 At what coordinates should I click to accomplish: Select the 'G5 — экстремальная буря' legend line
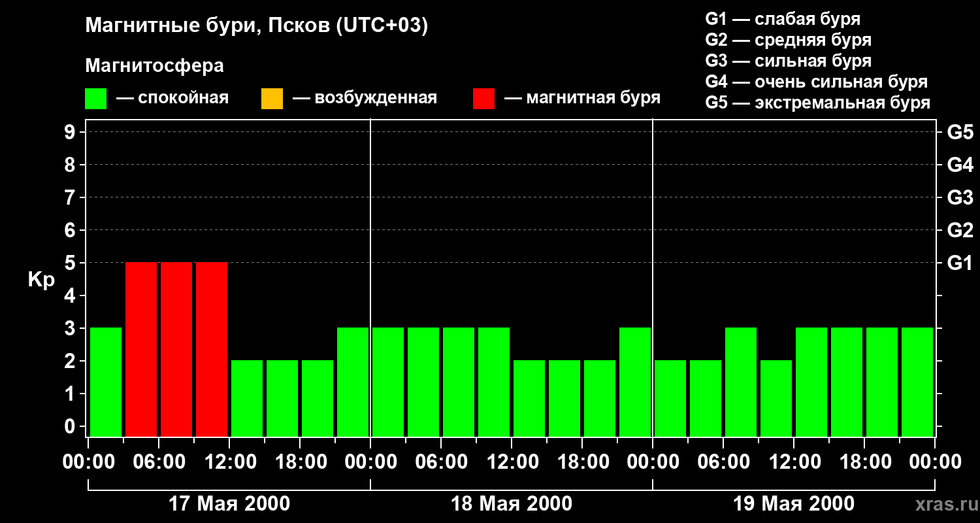pyautogui.click(x=817, y=103)
